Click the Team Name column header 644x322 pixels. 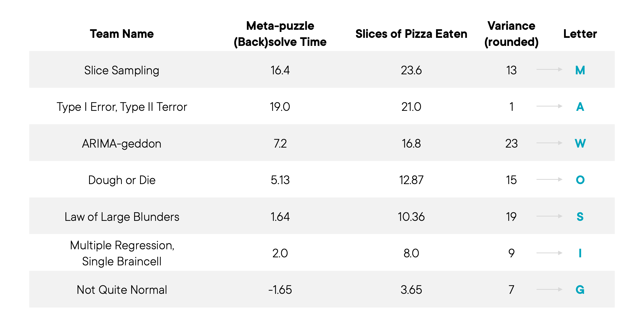122,34
